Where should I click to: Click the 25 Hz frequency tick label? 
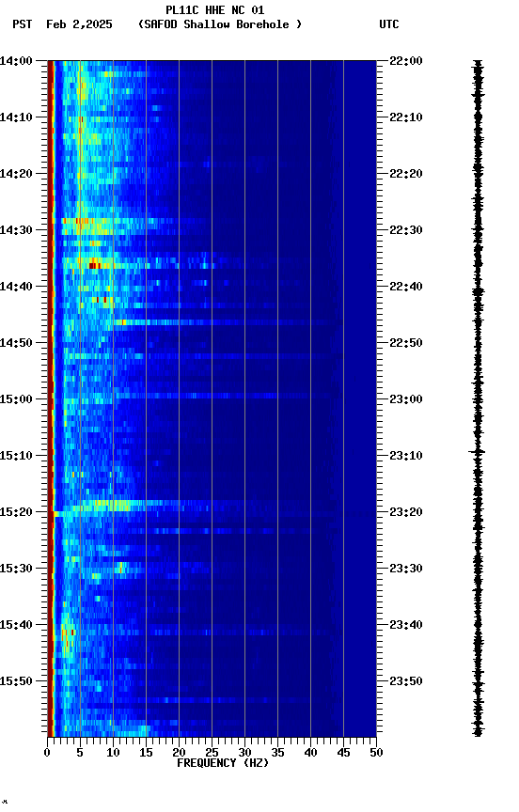pyautogui.click(x=212, y=753)
